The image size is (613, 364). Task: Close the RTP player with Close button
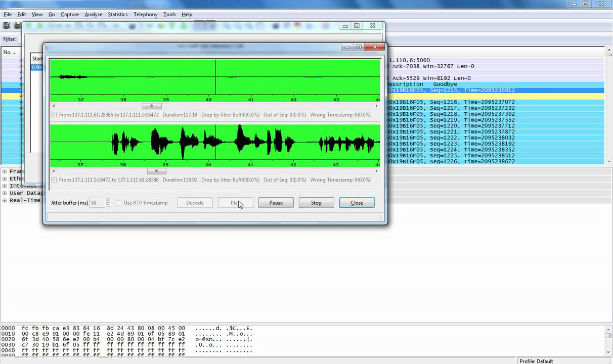click(357, 203)
